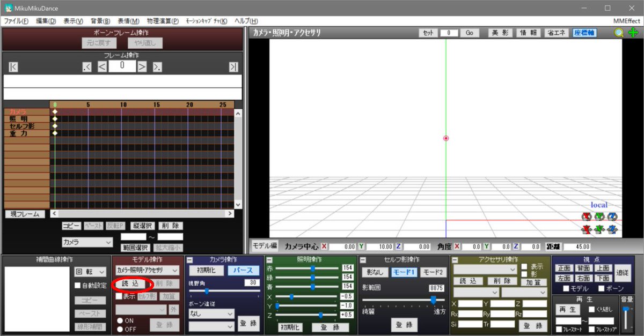Toggle the 影 checkbox in アクセサリ操作
Screen dimensions: 644x336
point(524,274)
